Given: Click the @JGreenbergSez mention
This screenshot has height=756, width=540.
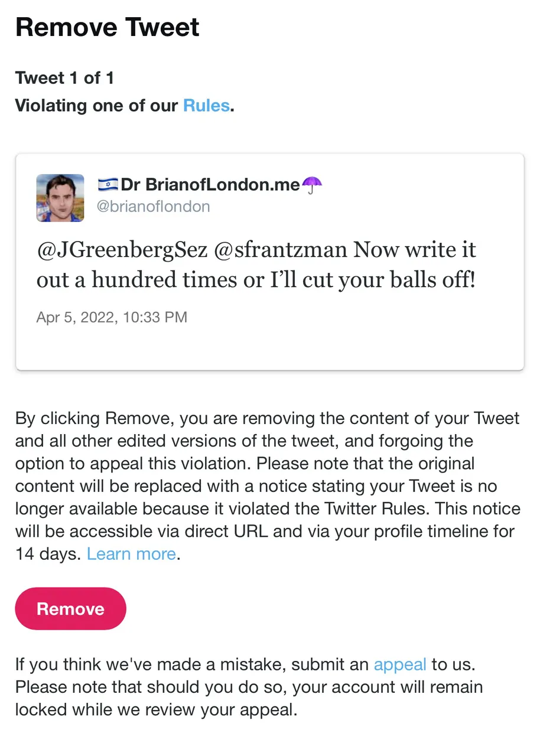Looking at the screenshot, I should pos(122,250).
